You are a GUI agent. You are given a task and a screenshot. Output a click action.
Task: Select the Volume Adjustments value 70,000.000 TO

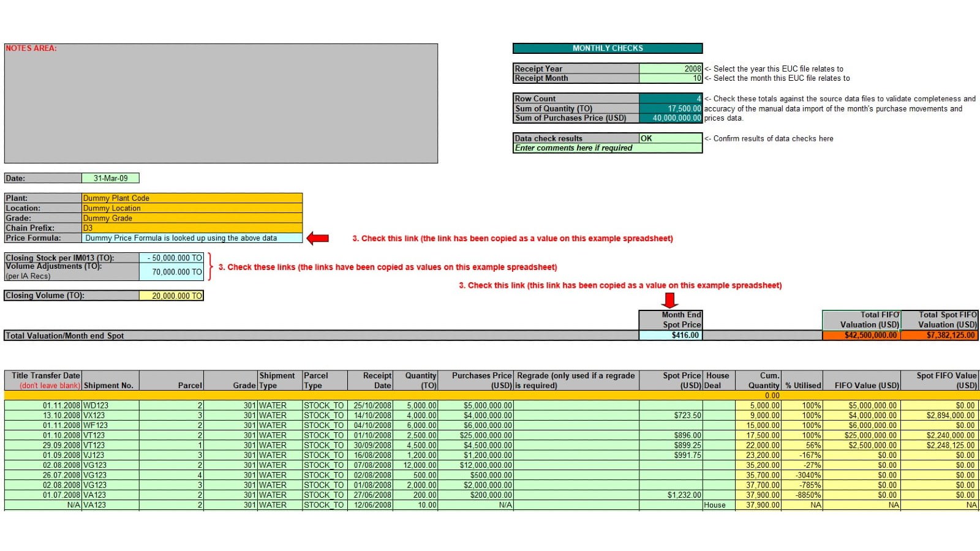coord(171,272)
